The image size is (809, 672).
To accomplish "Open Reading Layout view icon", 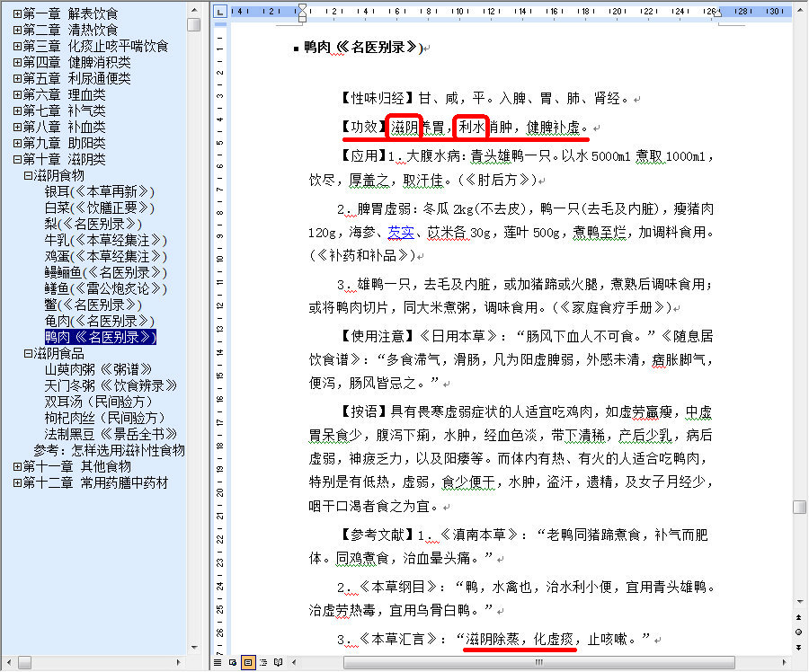I will pyautogui.click(x=277, y=663).
